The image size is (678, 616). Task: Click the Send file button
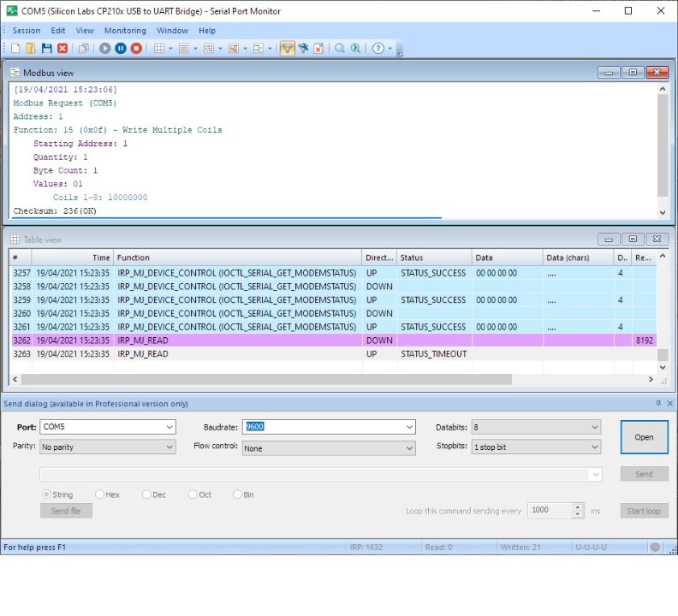pyautogui.click(x=66, y=511)
